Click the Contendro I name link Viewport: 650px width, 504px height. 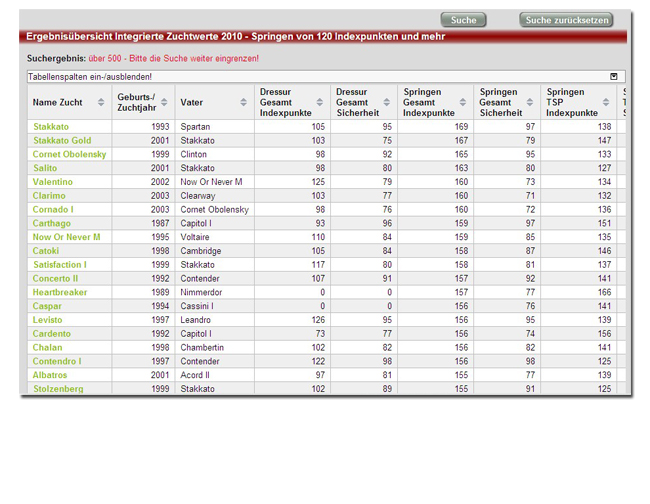coord(57,361)
